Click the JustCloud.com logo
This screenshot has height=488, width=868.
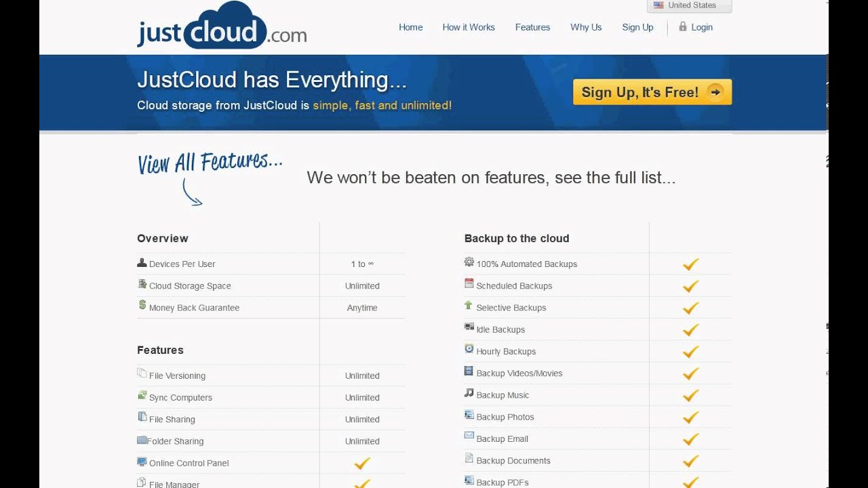tap(222, 26)
